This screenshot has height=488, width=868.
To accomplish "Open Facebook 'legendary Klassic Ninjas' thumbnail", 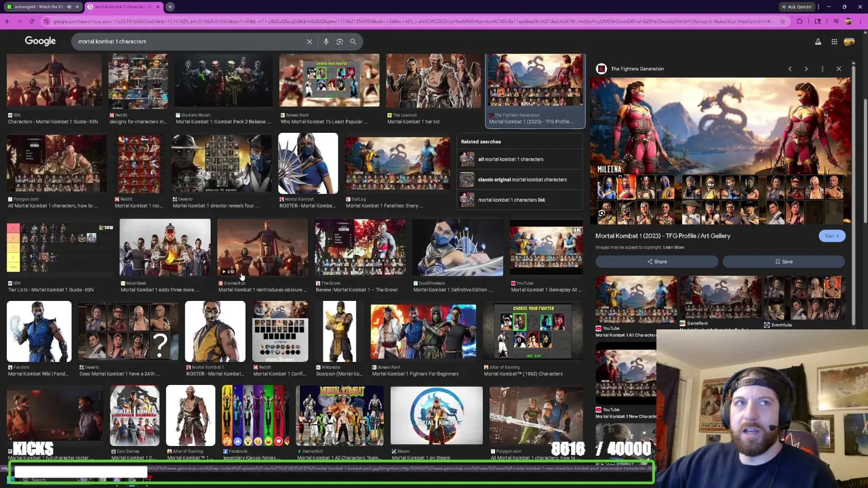I will 256,415.
